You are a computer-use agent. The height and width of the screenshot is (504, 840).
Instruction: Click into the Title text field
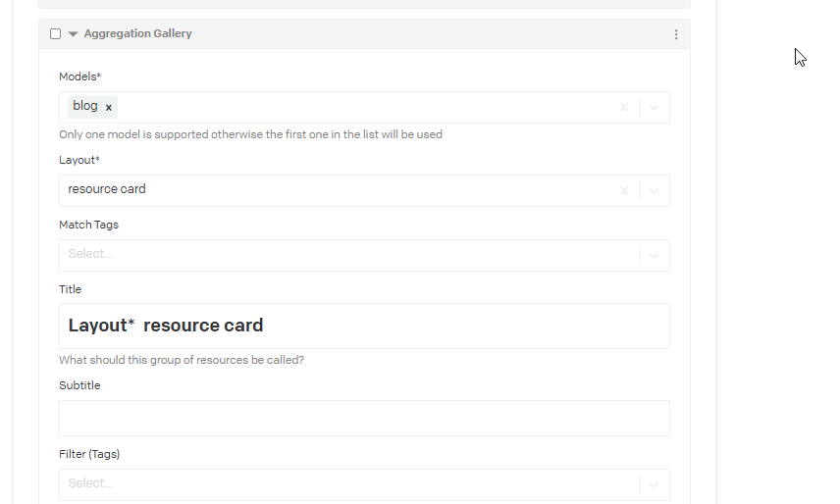click(x=393, y=326)
